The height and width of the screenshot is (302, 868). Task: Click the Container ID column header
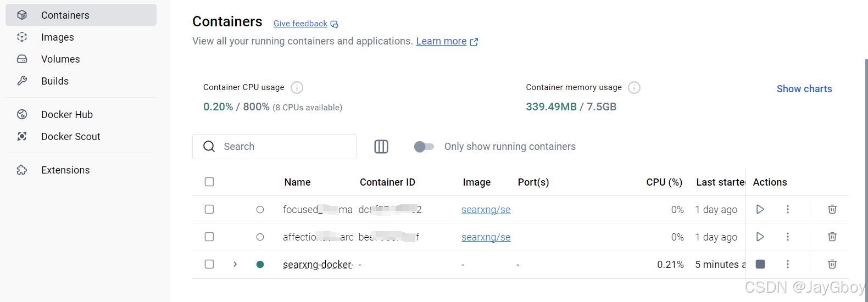pyautogui.click(x=387, y=182)
